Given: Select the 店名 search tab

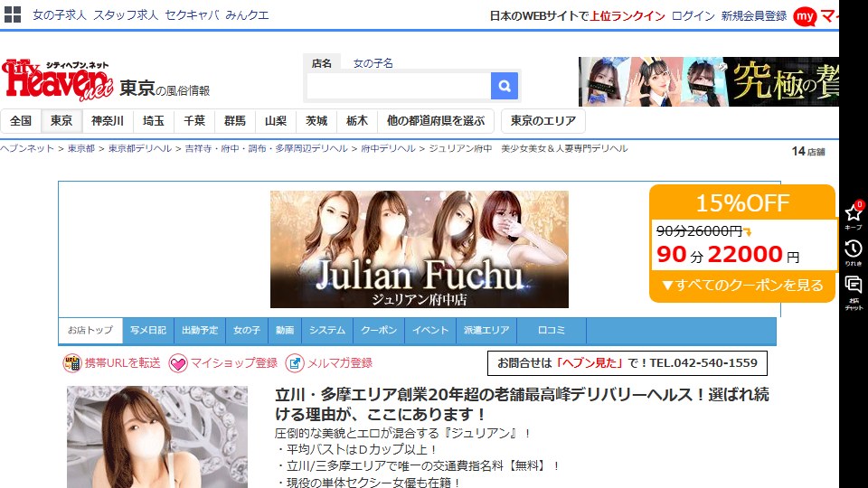Looking at the screenshot, I should pyautogui.click(x=322, y=63).
